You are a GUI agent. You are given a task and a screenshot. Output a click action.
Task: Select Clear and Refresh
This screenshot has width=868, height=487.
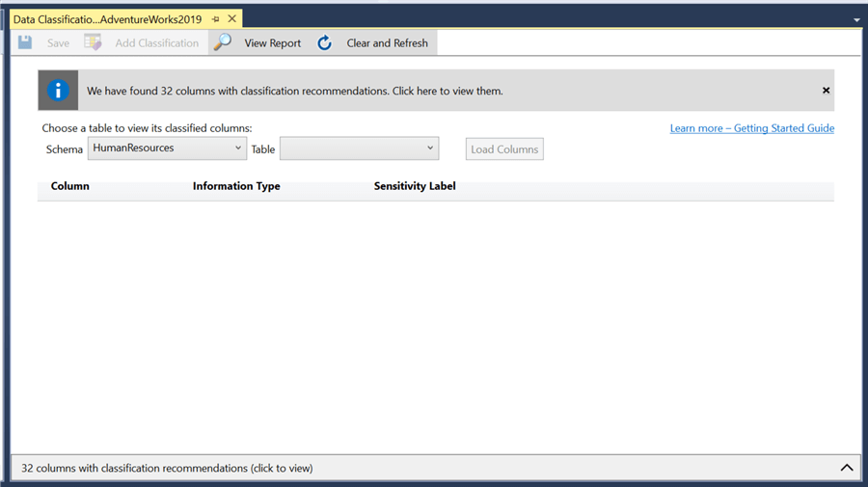click(x=387, y=43)
